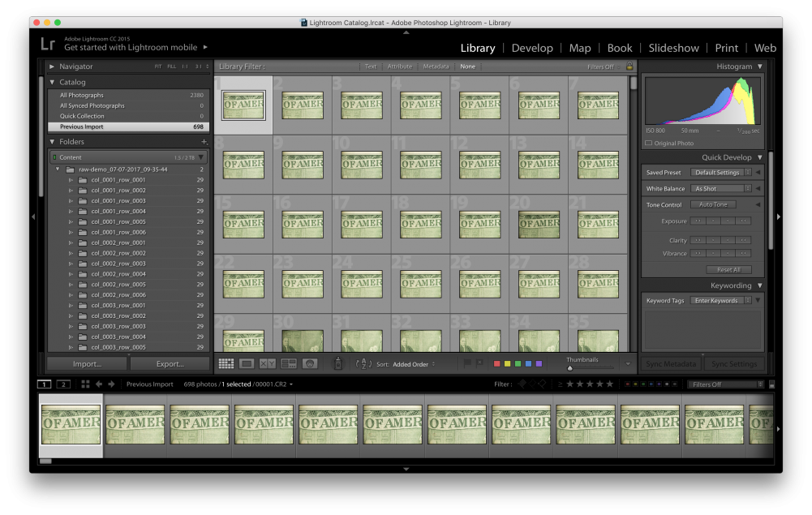This screenshot has height=515, width=812.
Task: Select the Painter spray-can tool
Action: (x=337, y=363)
